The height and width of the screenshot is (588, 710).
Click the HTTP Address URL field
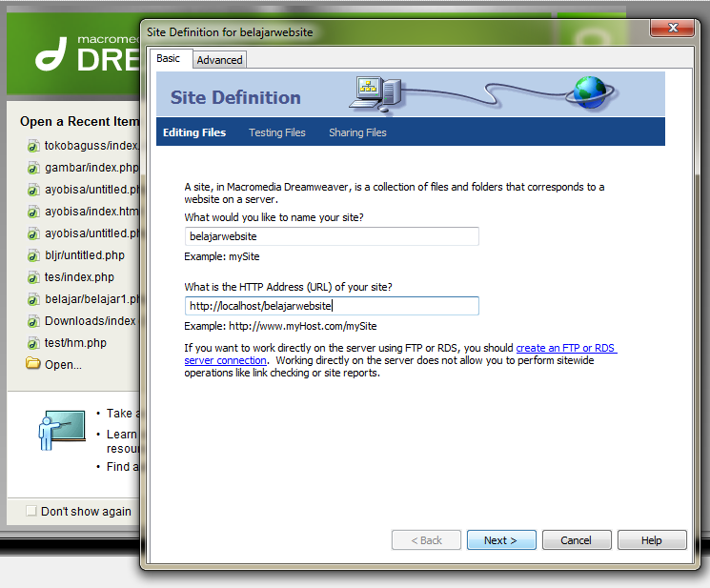[x=332, y=306]
